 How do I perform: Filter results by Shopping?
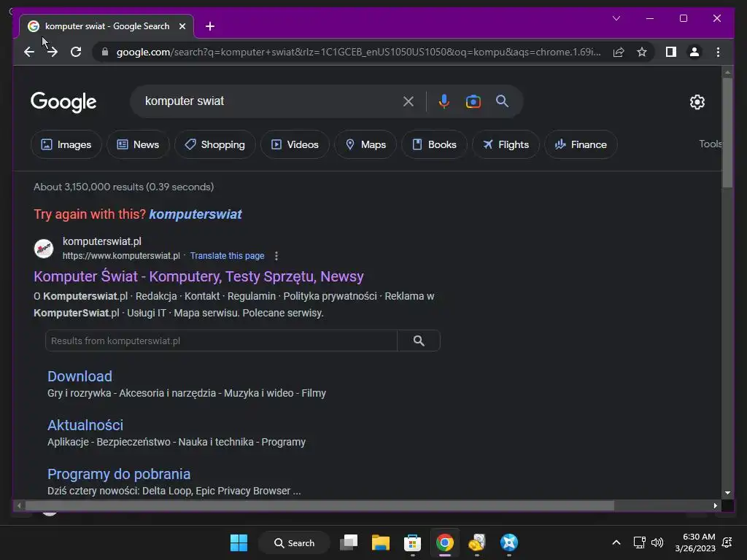click(x=215, y=144)
